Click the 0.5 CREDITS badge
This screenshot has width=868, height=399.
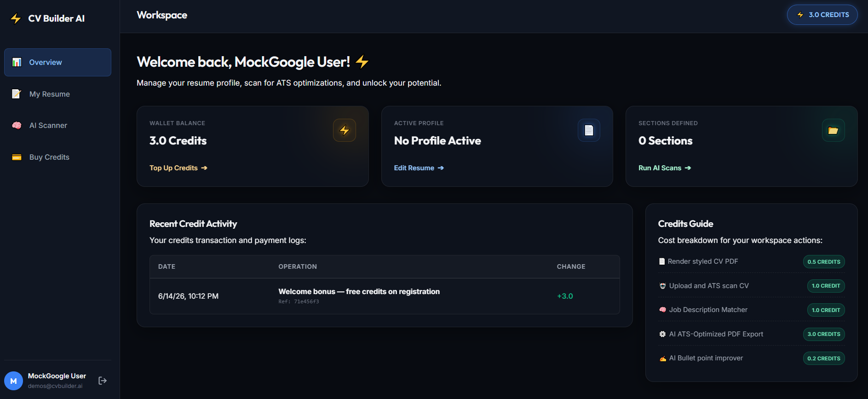tap(823, 261)
